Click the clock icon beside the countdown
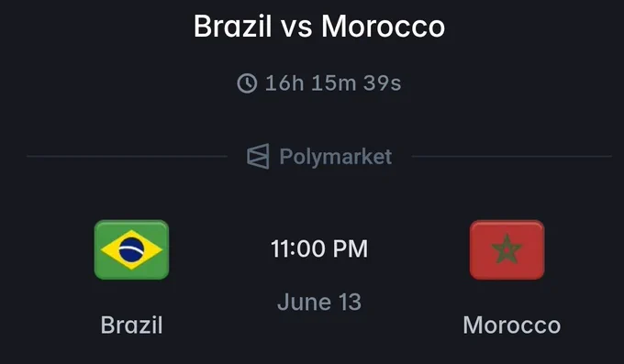 tap(247, 83)
